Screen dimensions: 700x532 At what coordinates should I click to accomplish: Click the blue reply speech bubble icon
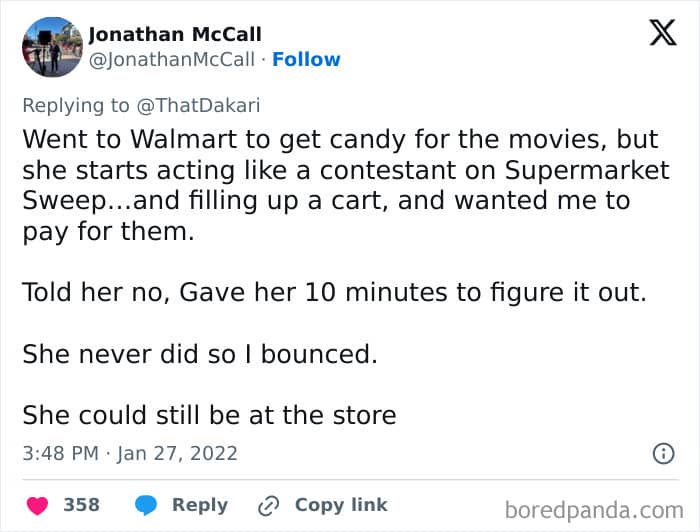(146, 505)
